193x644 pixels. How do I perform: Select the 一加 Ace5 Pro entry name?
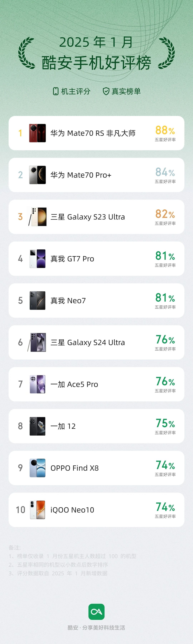(x=74, y=384)
